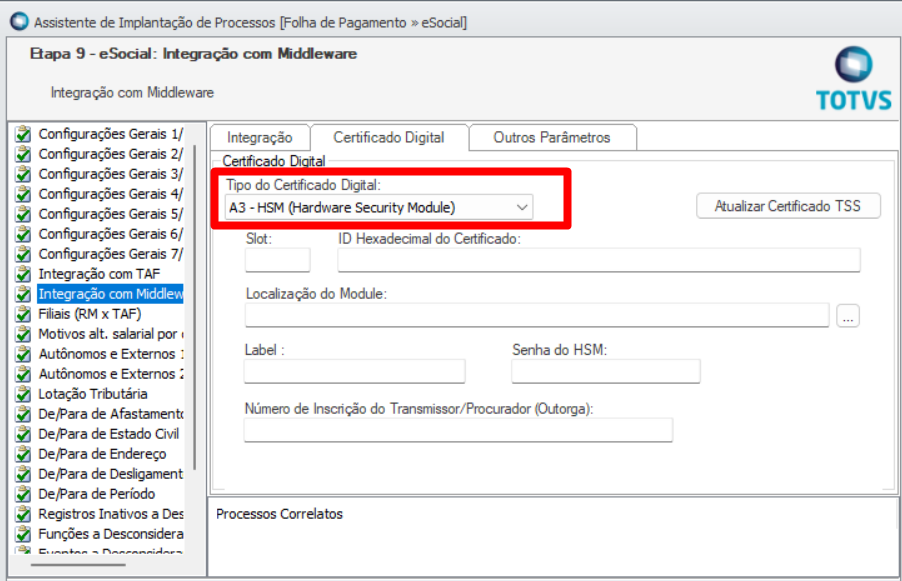Select Filiais (RM x TAF) step

coord(90,314)
